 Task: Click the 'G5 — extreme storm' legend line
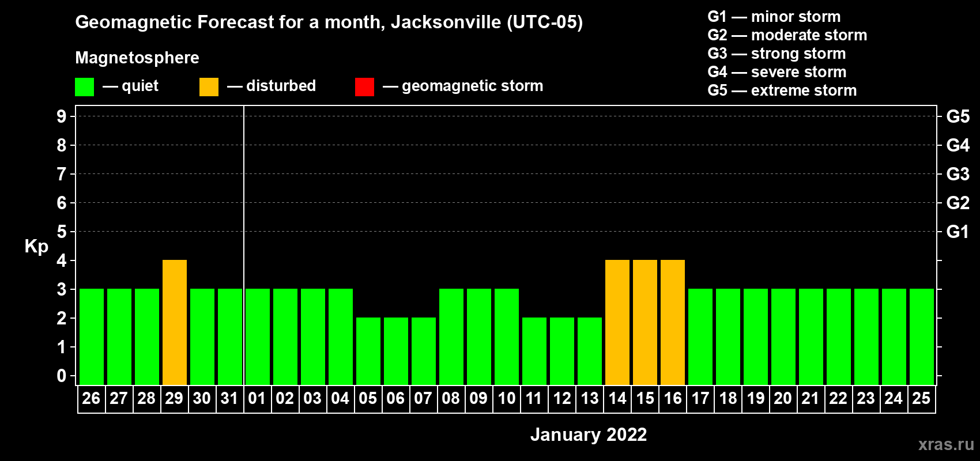(782, 90)
